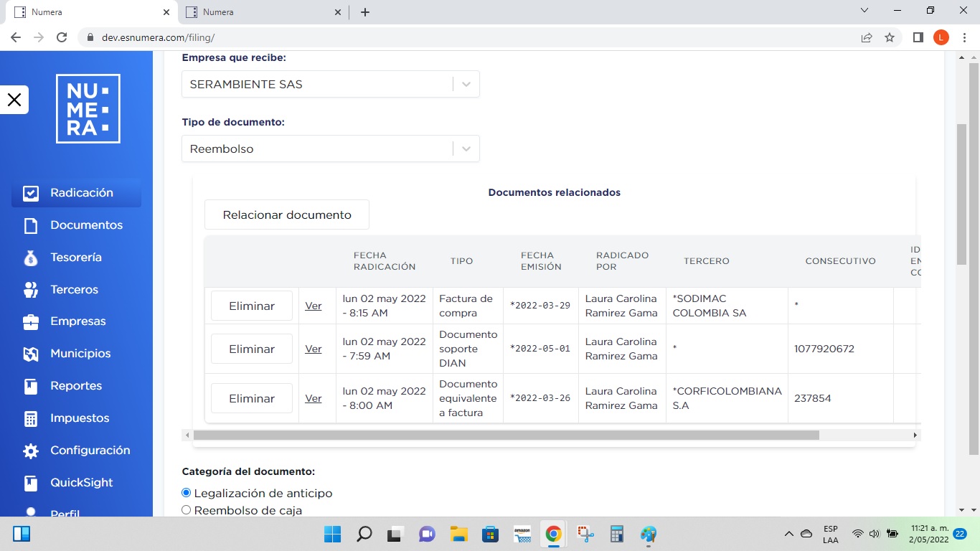Image resolution: width=980 pixels, height=551 pixels.
Task: Close the sidebar with the X button
Action: coord(14,100)
